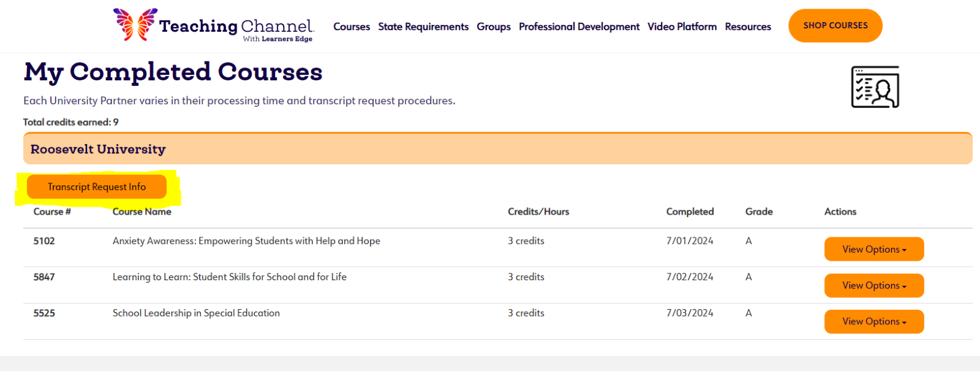The width and height of the screenshot is (980, 371).
Task: Click the Course Name column header
Action: (x=142, y=212)
